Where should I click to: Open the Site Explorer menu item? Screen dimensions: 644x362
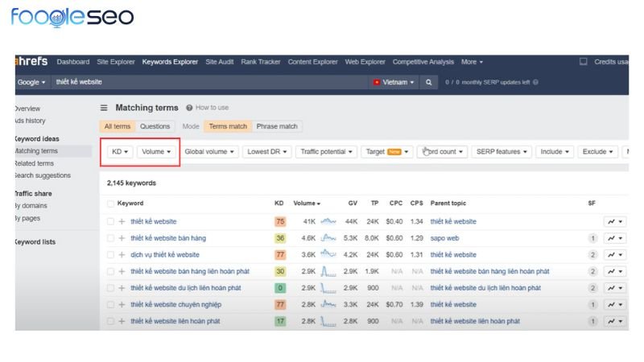coord(116,62)
